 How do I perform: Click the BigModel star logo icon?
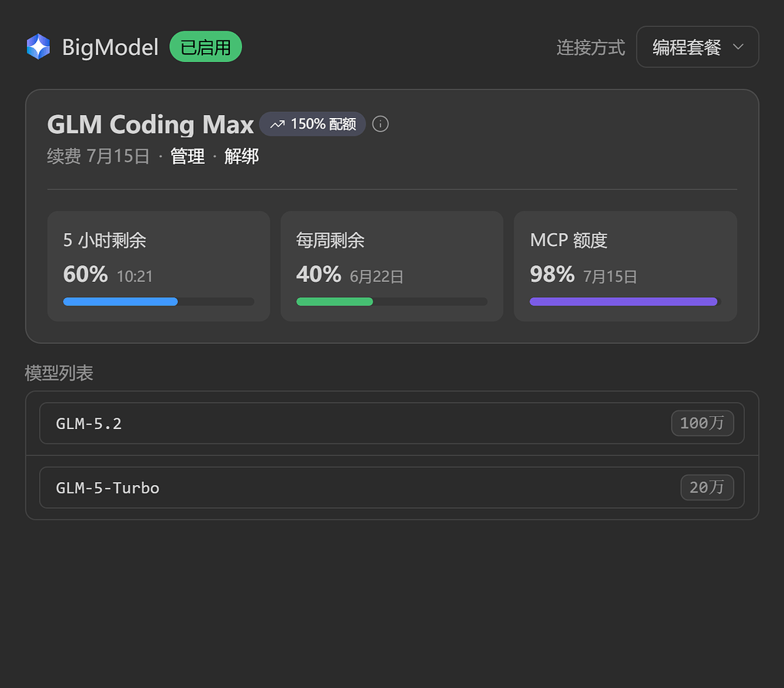click(x=38, y=47)
